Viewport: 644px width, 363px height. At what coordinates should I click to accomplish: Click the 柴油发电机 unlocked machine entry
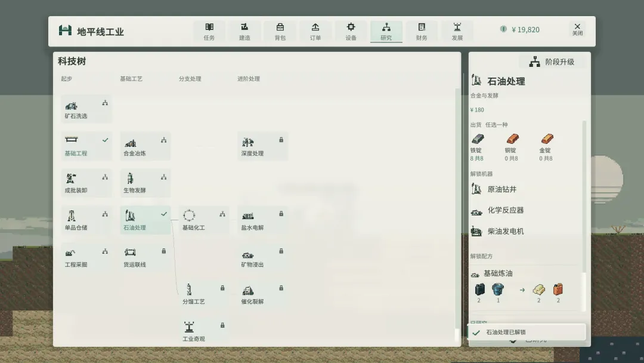point(497,232)
